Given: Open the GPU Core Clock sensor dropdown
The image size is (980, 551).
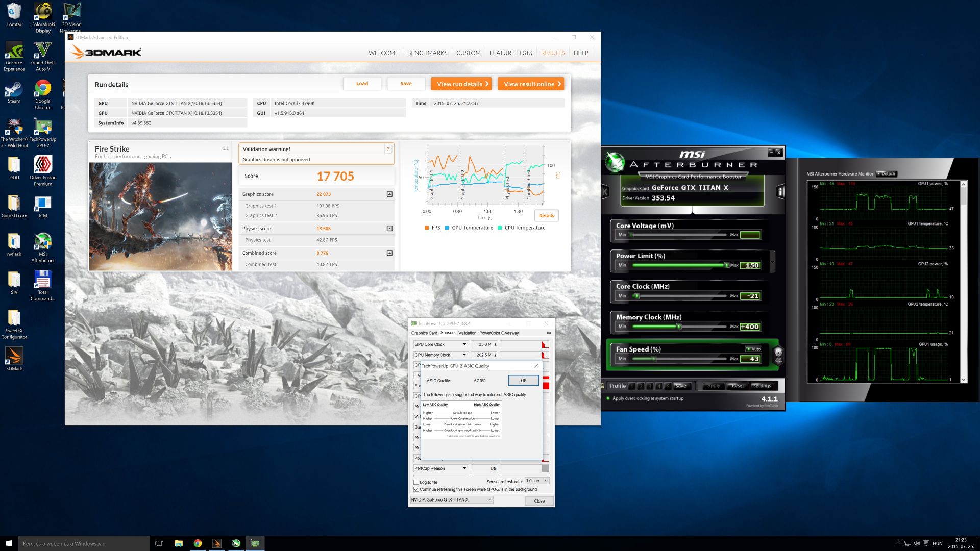Looking at the screenshot, I should 464,344.
